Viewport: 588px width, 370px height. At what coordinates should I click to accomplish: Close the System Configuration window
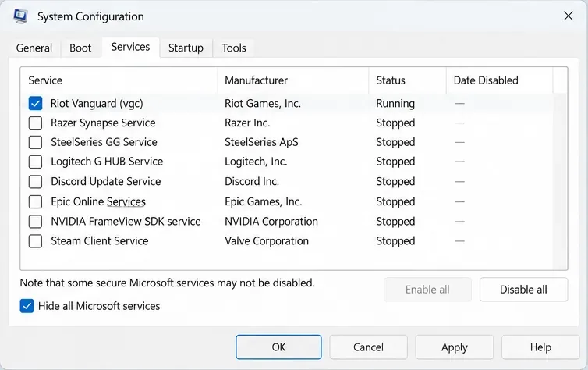coord(569,16)
